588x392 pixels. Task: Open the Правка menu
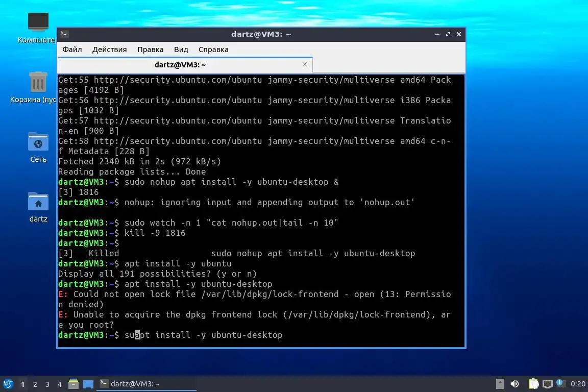(x=151, y=50)
